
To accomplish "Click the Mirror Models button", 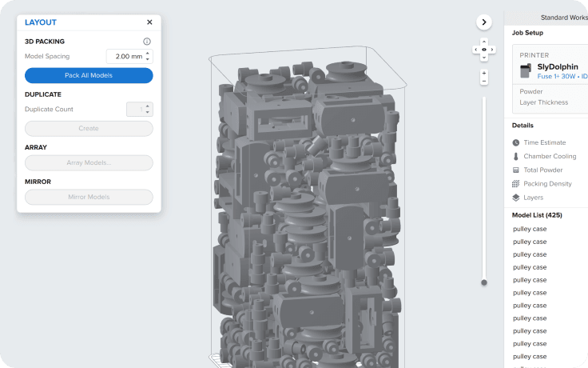I will 89,197.
